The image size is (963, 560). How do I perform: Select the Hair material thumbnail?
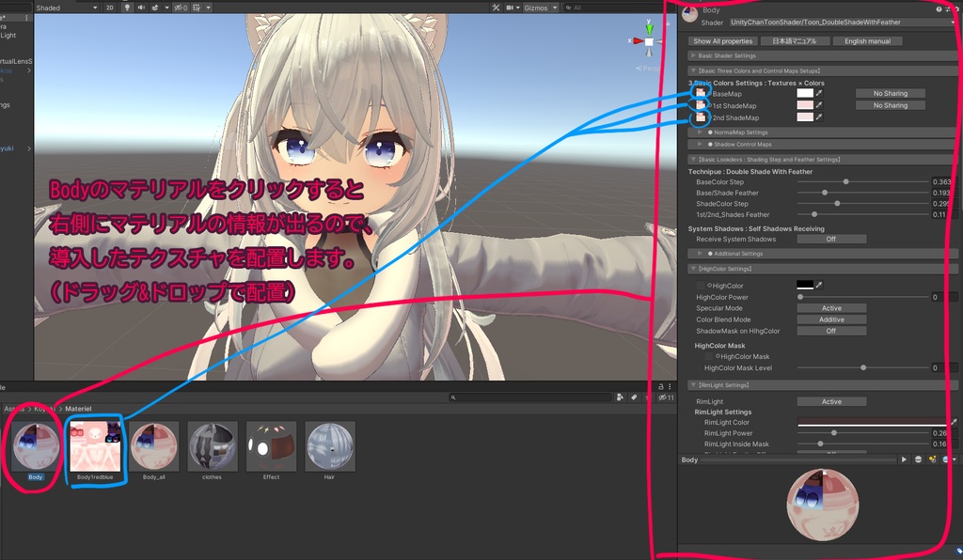coord(328,448)
